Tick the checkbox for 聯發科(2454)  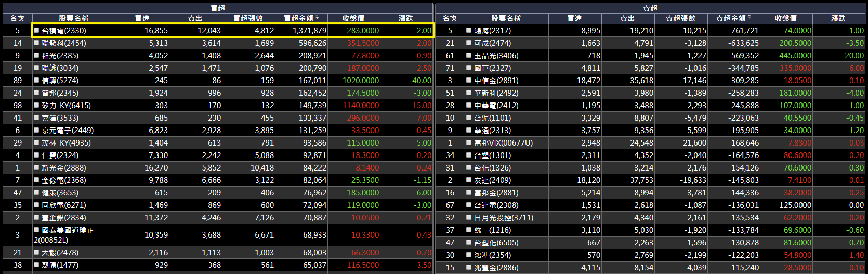coord(36,43)
